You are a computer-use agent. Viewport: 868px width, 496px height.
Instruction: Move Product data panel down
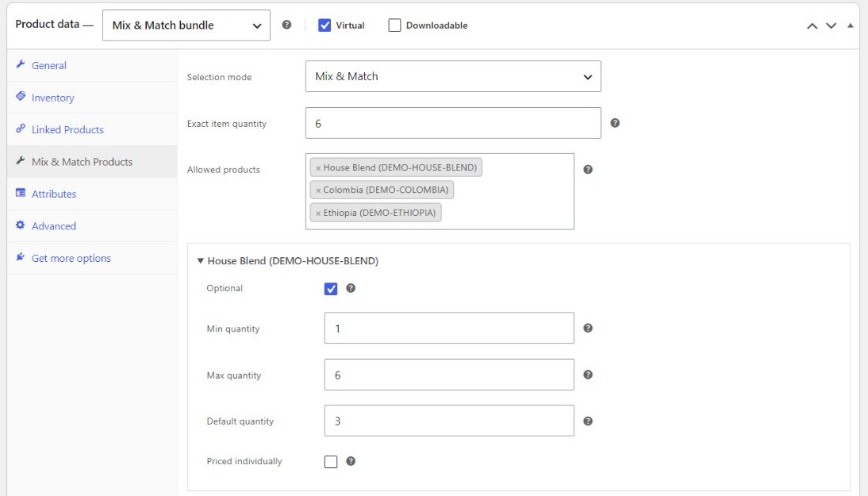click(x=831, y=25)
